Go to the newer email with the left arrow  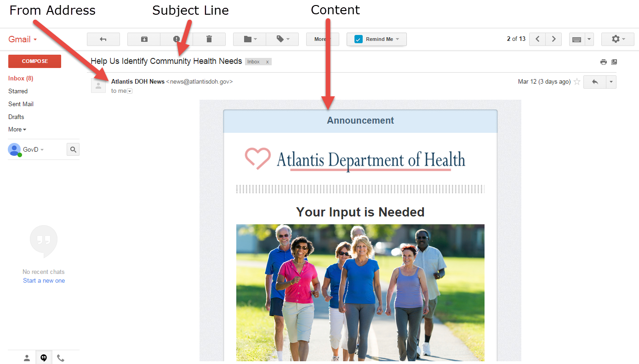pos(537,39)
